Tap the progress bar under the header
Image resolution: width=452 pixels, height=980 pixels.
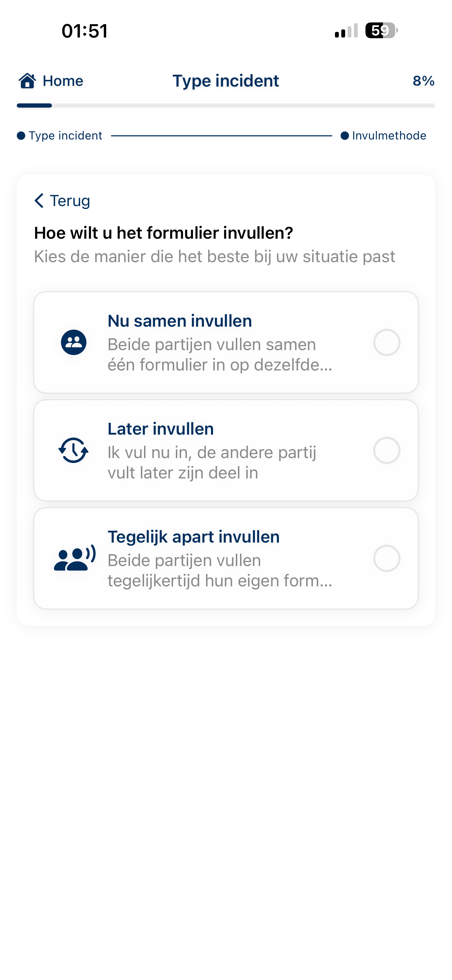pyautogui.click(x=226, y=106)
